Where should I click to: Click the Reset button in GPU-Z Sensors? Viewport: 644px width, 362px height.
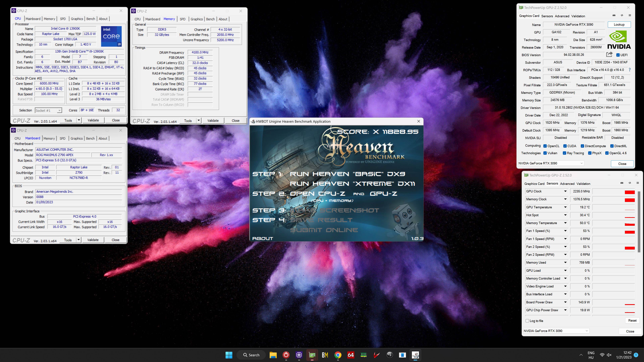coord(632,321)
